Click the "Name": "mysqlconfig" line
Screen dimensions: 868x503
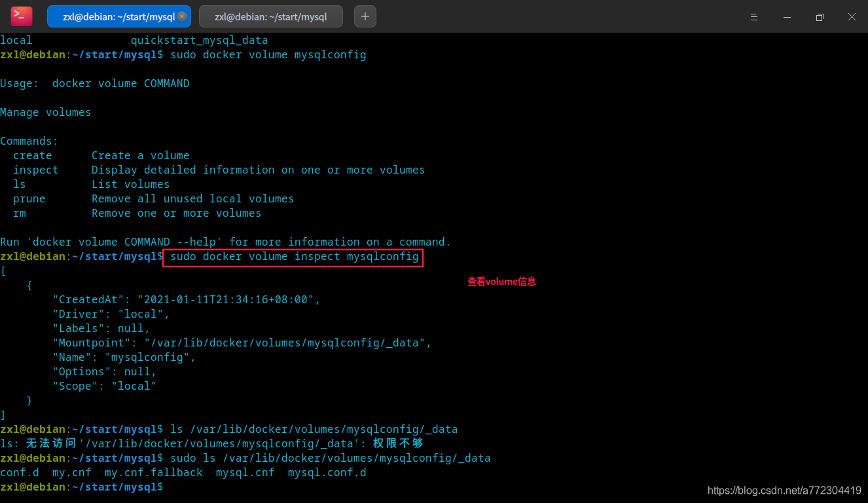click(x=124, y=358)
